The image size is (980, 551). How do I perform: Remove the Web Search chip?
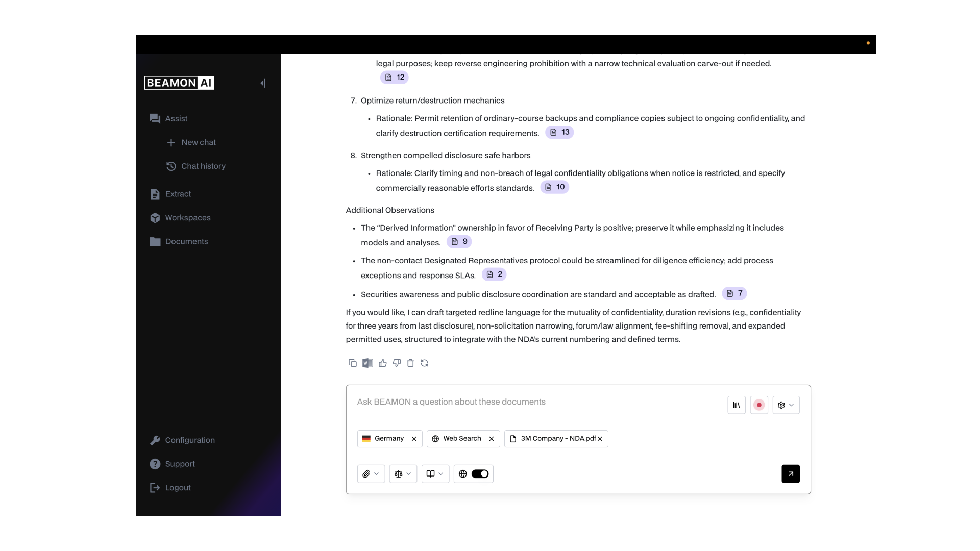tap(492, 439)
